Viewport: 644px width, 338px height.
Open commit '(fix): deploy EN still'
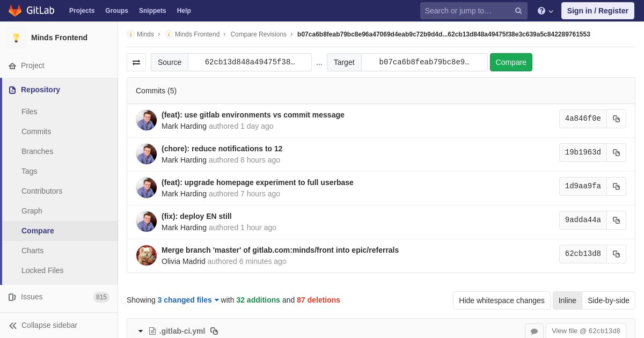coord(196,216)
